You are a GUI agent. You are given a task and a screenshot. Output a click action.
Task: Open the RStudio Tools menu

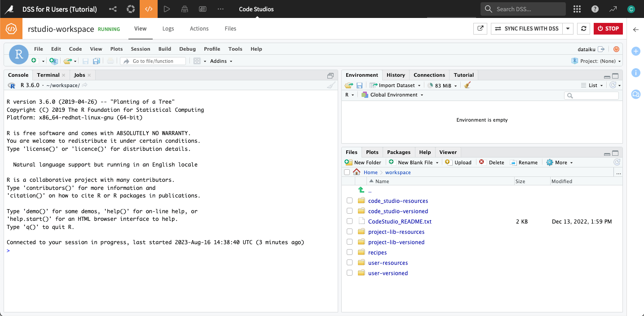point(235,49)
